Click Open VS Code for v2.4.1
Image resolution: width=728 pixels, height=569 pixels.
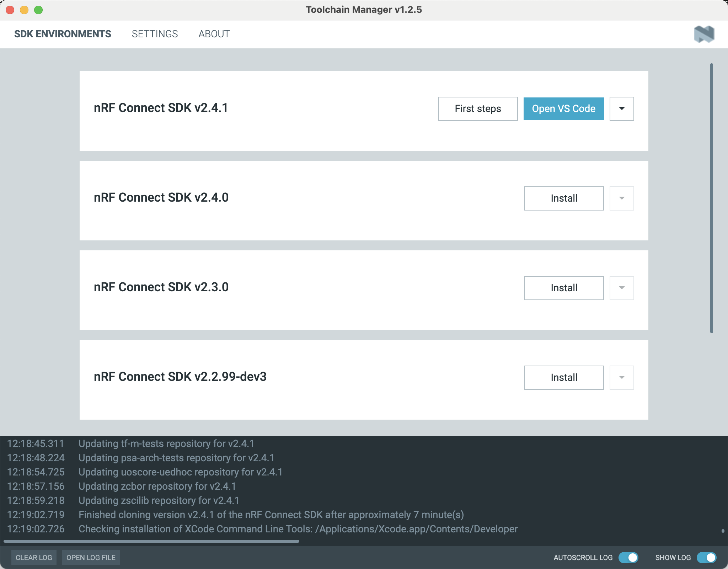[x=563, y=109]
